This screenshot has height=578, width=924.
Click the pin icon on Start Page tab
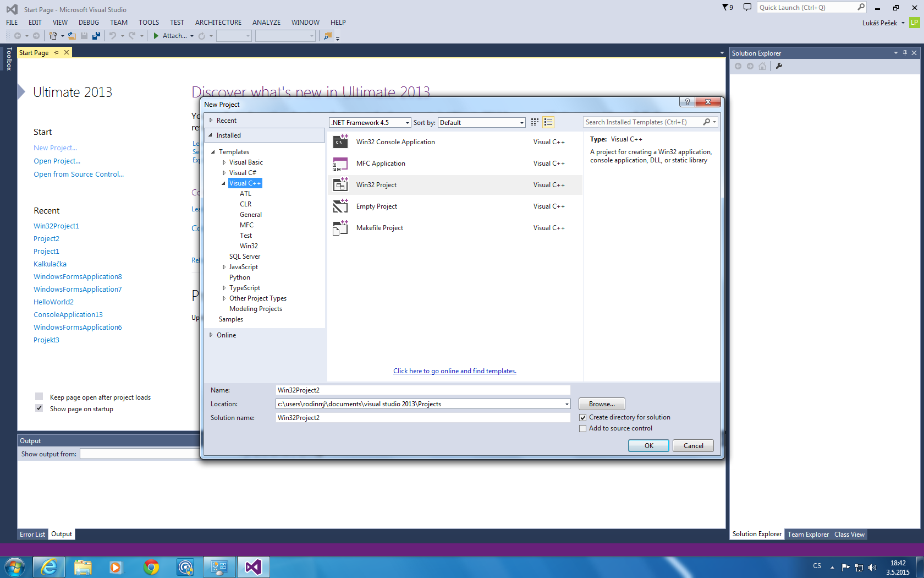tap(56, 53)
